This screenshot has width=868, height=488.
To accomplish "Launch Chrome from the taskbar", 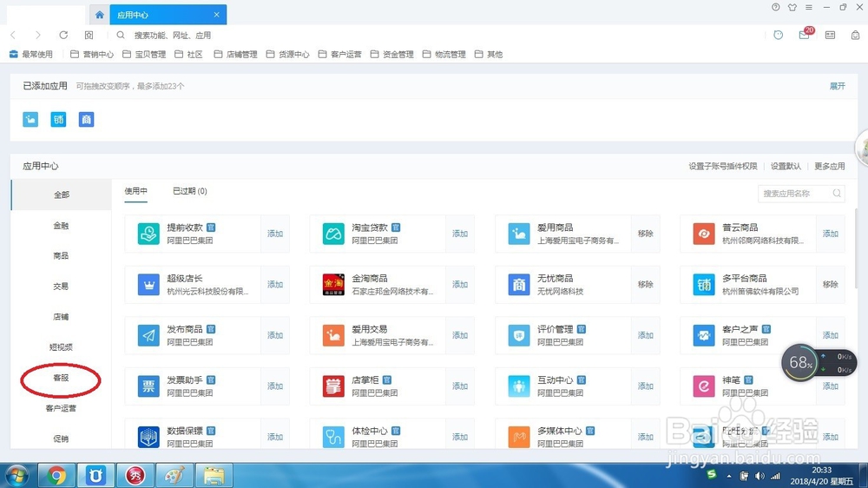I will 56,475.
